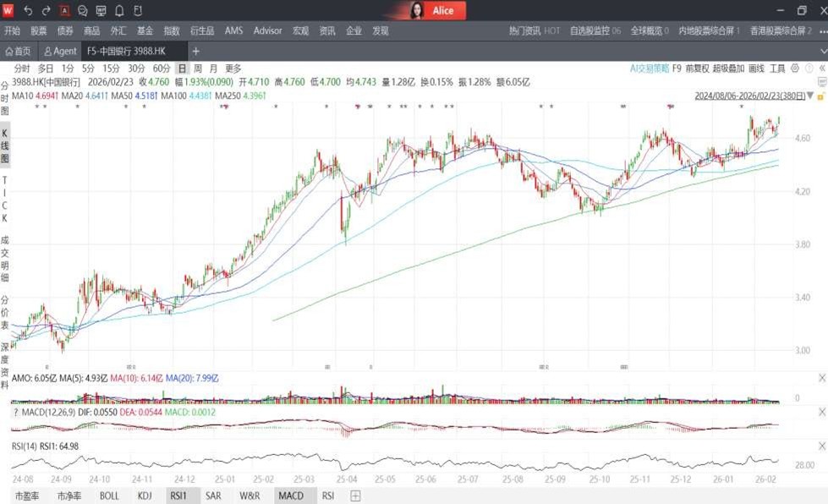Toggle the RSI1 indicator tab
828x504 pixels.
178,496
